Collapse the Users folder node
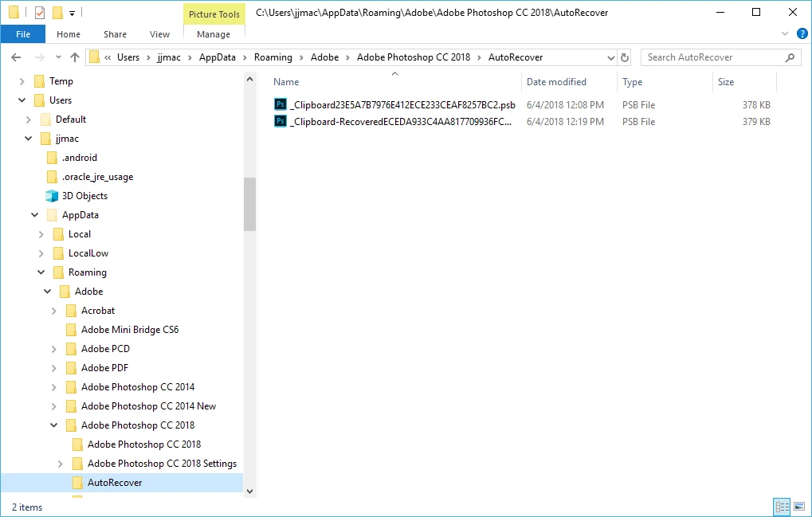The image size is (812, 517). [22, 100]
